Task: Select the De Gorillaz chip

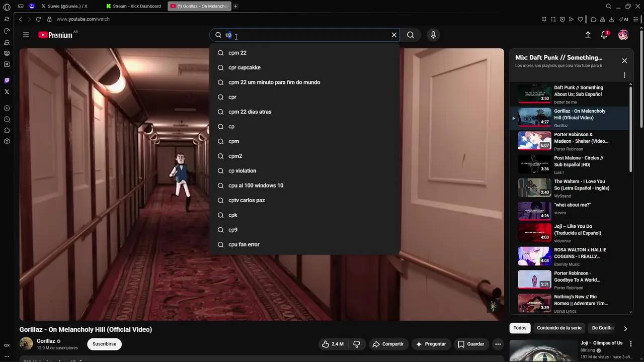Action: [x=603, y=328]
